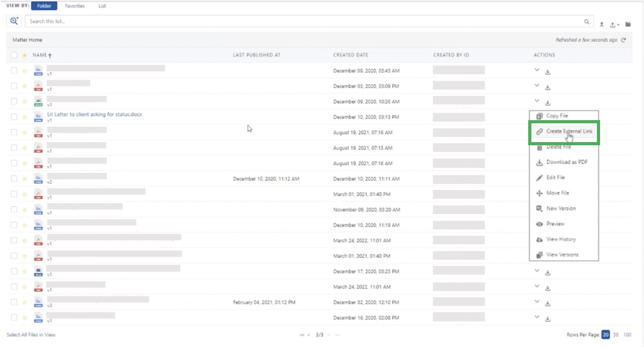Screen dimensions: 644x347
Task: Click the new folder icon at top right
Action: pos(628,24)
